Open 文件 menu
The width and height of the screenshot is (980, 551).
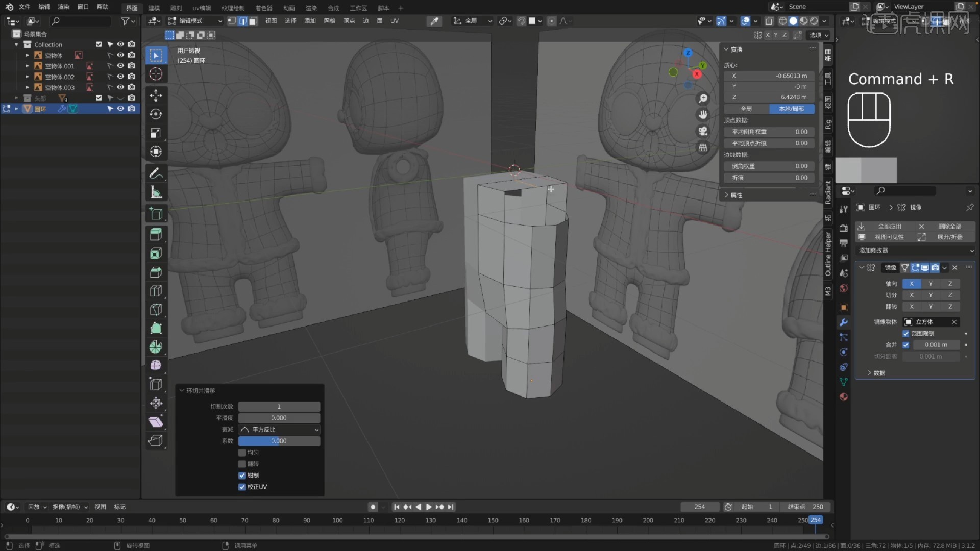(x=24, y=7)
